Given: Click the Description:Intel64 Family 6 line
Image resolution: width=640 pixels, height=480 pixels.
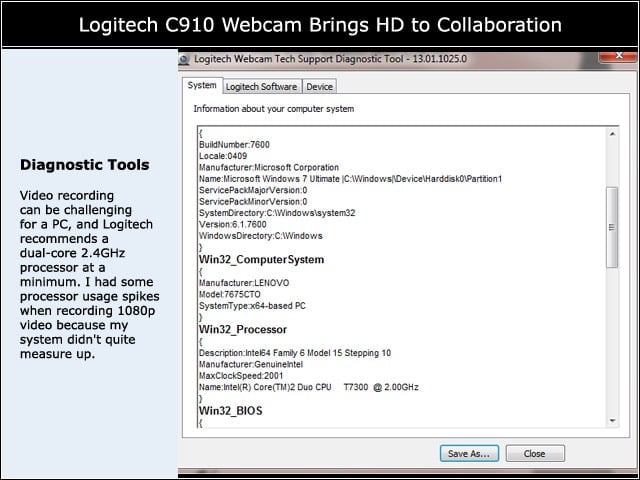Looking at the screenshot, I should (x=295, y=353).
